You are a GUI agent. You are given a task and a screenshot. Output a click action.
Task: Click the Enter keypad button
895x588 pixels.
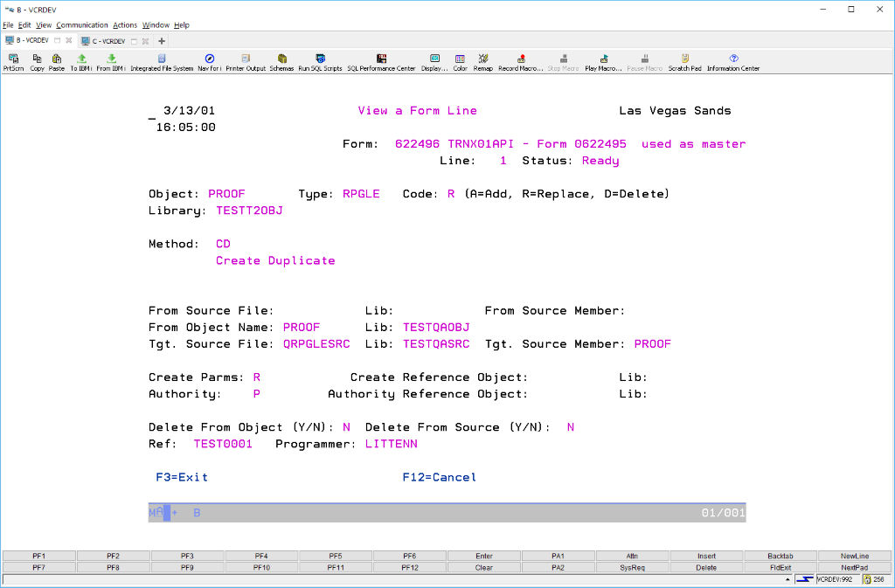[x=484, y=556]
